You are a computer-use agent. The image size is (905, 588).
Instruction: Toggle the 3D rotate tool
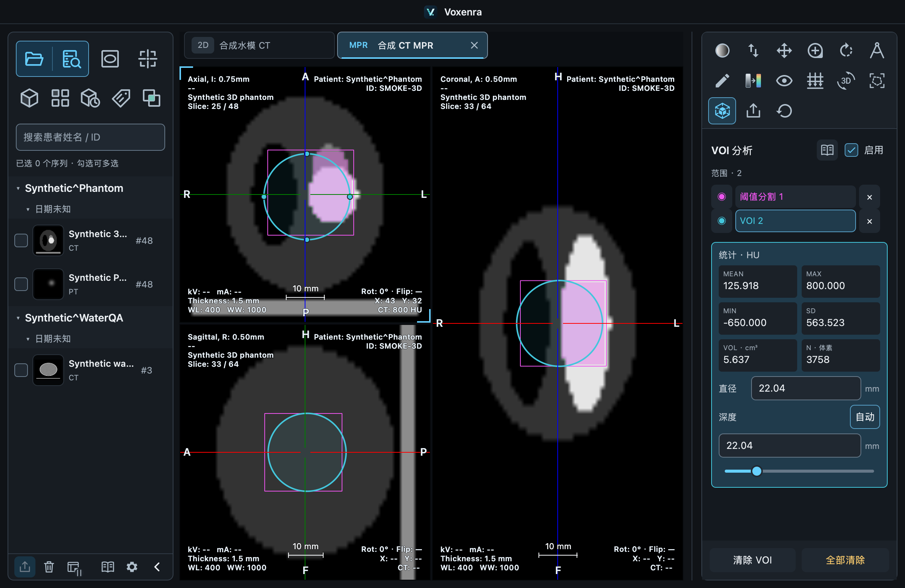[x=846, y=81]
